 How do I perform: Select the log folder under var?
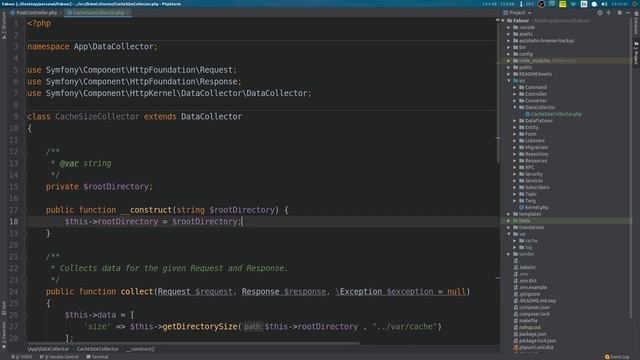(528, 247)
